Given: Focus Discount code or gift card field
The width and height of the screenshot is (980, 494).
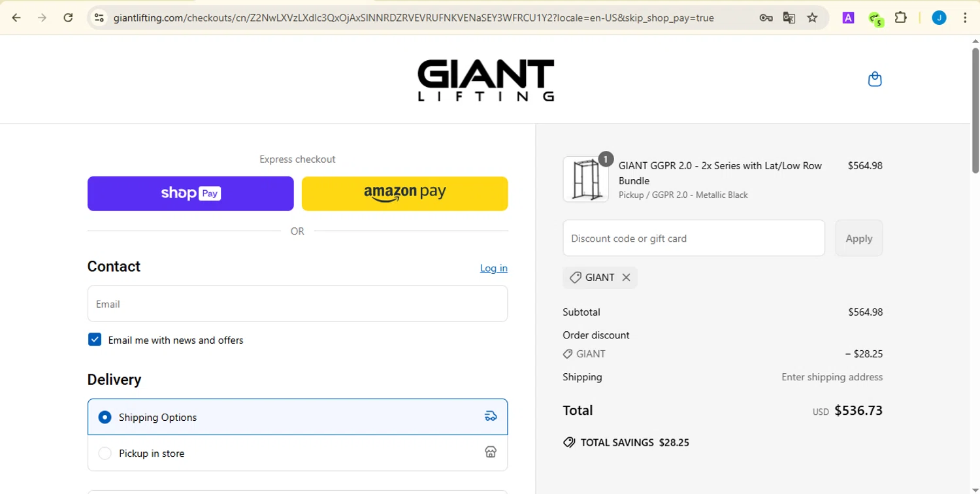Looking at the screenshot, I should [x=694, y=238].
